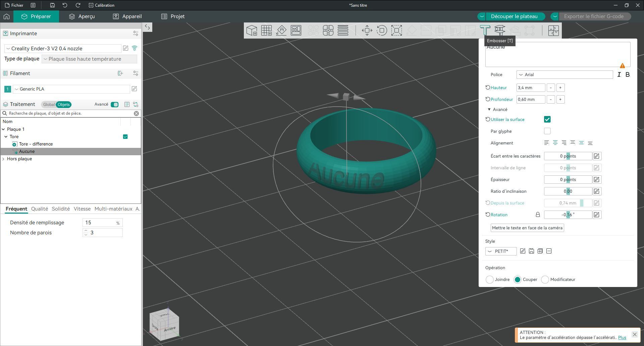The width and height of the screenshot is (644, 346).
Task: Toggle the Avancé switch in Traitement
Action: click(115, 105)
